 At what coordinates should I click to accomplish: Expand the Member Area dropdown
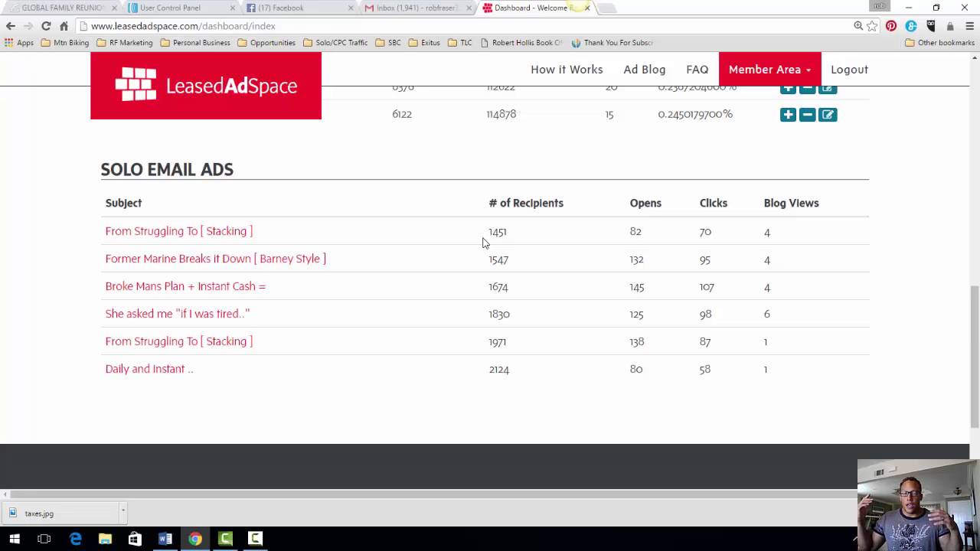click(x=769, y=70)
